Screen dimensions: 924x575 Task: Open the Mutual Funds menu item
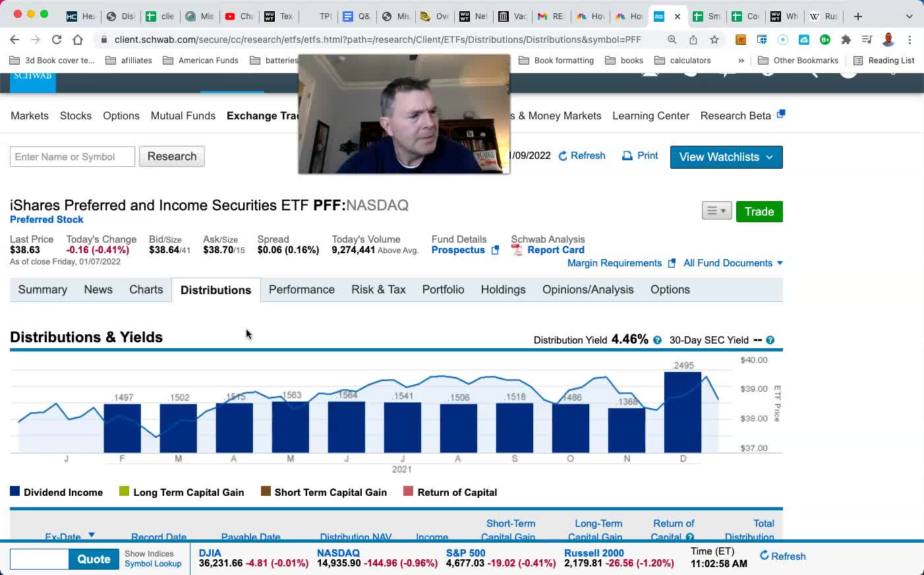183,115
